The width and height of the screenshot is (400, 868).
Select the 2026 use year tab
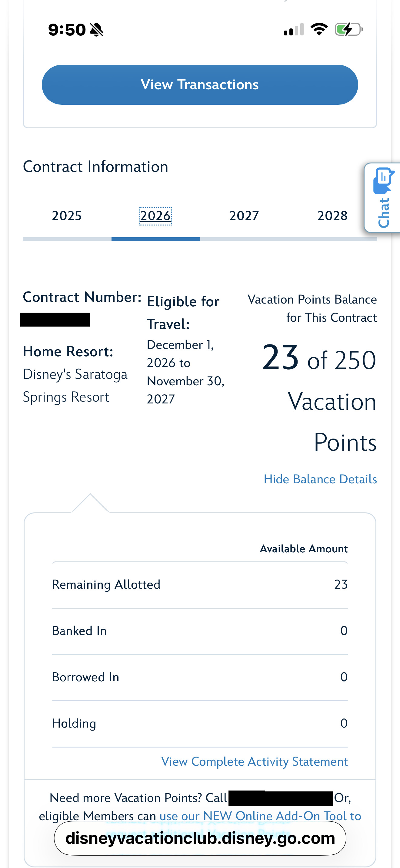pos(155,216)
